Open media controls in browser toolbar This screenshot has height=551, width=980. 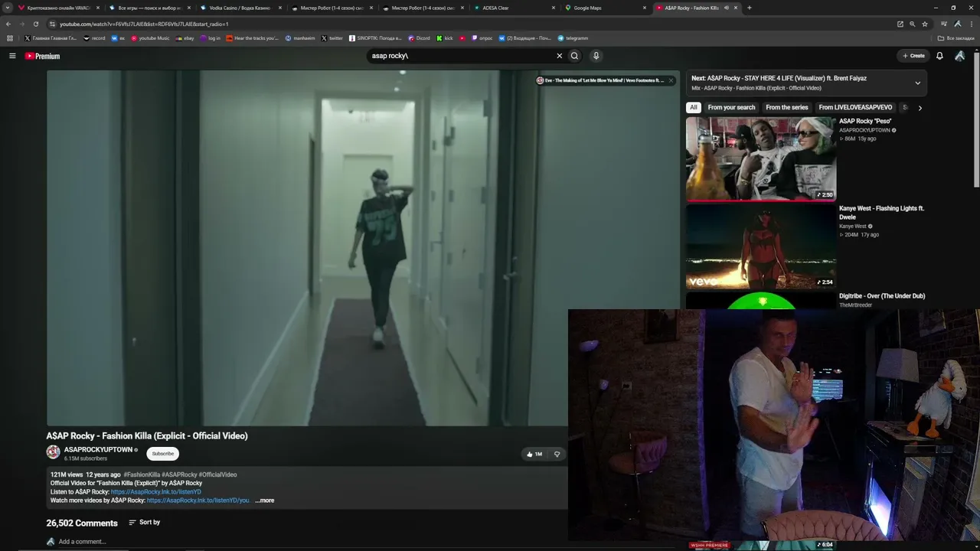coord(944,24)
